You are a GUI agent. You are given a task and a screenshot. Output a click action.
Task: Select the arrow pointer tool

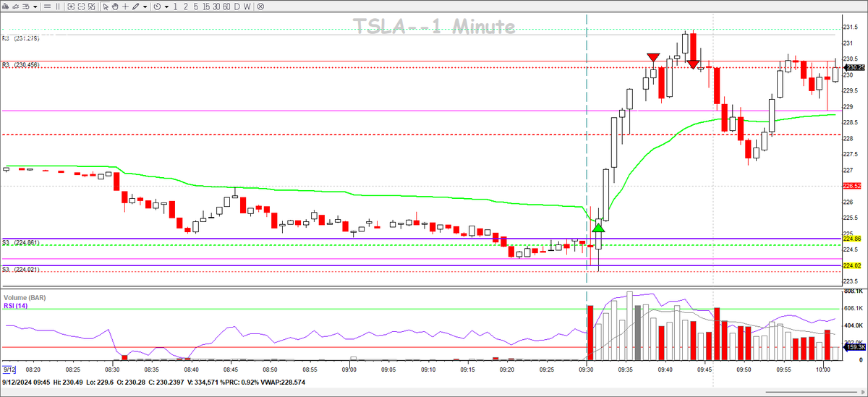[106, 7]
